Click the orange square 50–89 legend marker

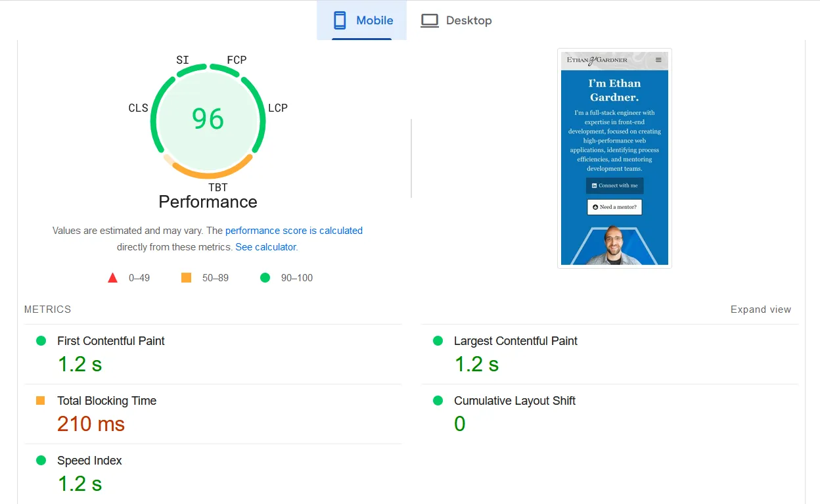coord(186,277)
